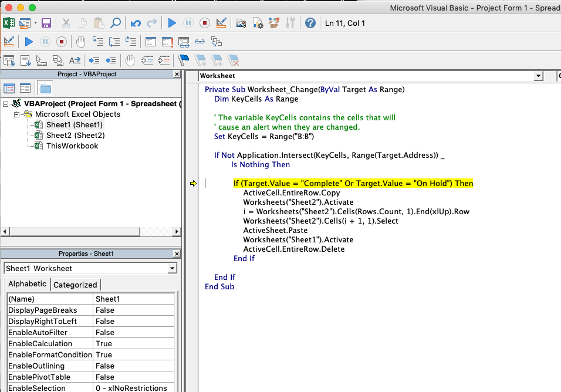Select the Step Into debug icon

98,41
